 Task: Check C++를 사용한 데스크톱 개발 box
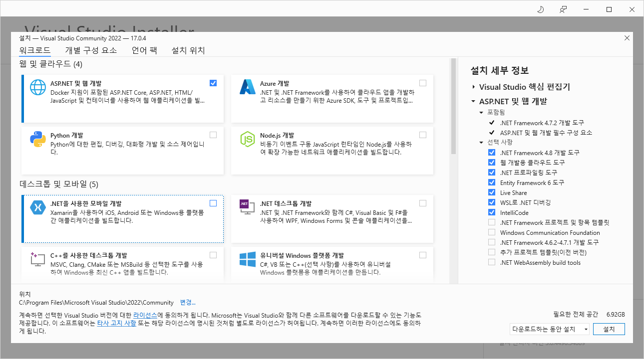tap(214, 255)
